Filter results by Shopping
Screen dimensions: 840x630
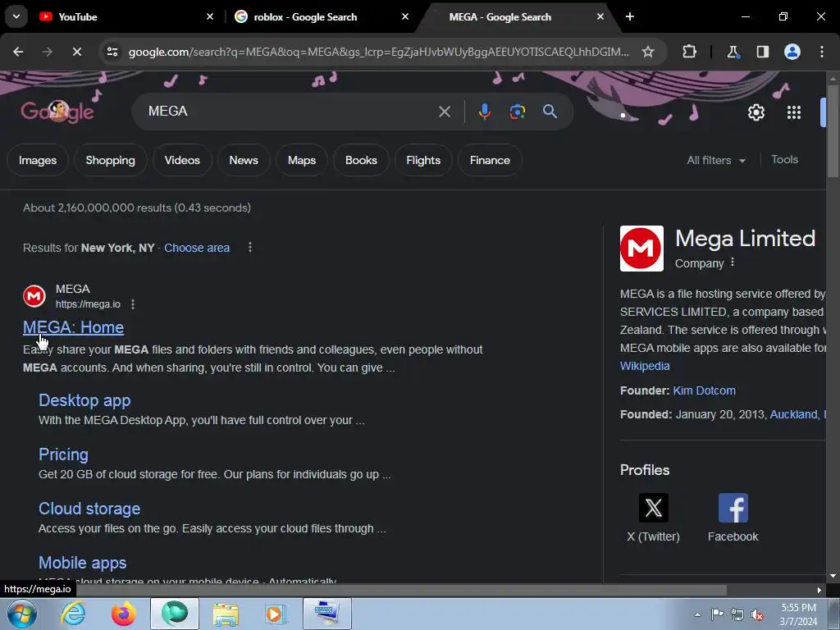point(111,160)
